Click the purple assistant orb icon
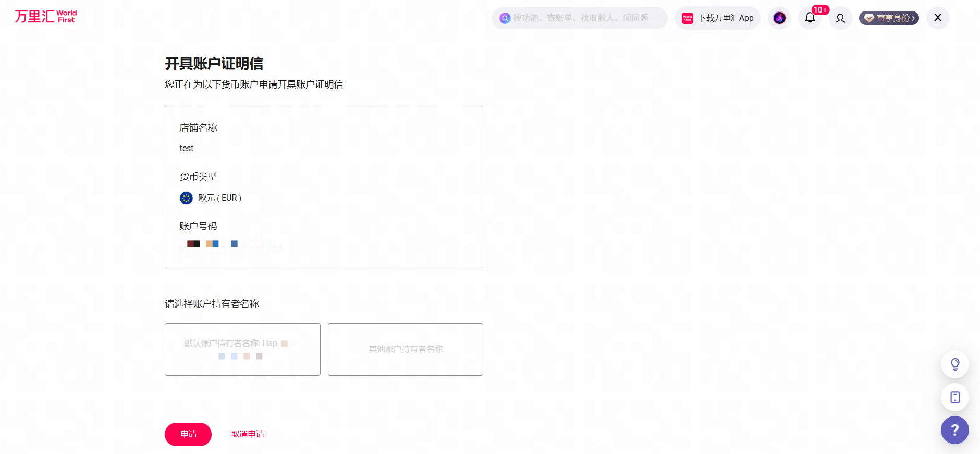980x454 pixels. 779,18
